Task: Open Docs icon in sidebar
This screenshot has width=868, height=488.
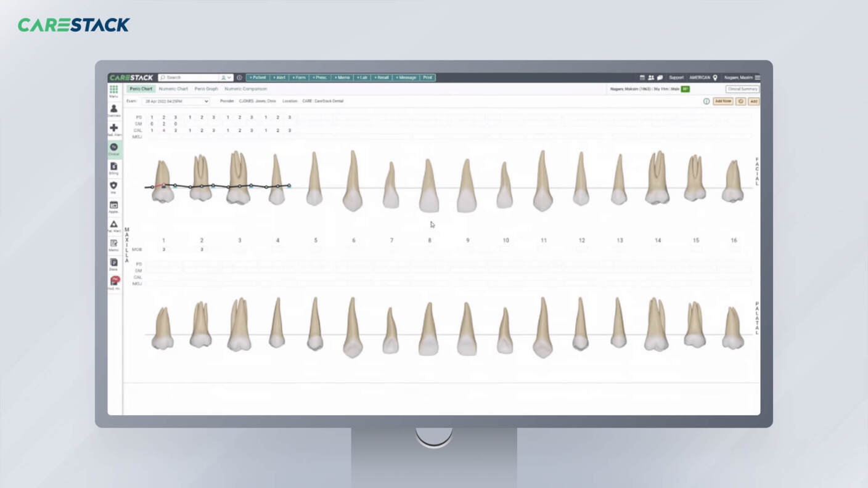Action: click(x=113, y=264)
